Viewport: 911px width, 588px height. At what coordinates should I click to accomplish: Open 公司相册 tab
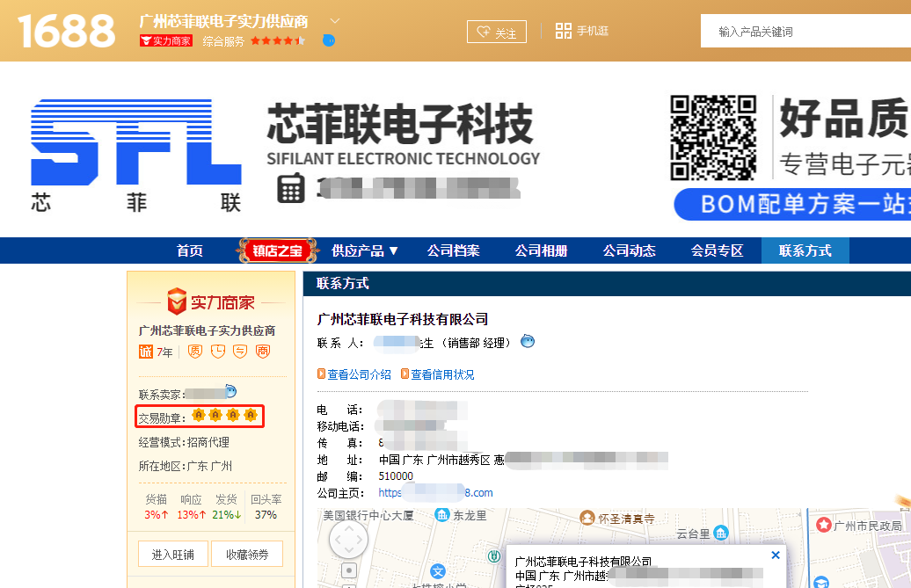[541, 250]
